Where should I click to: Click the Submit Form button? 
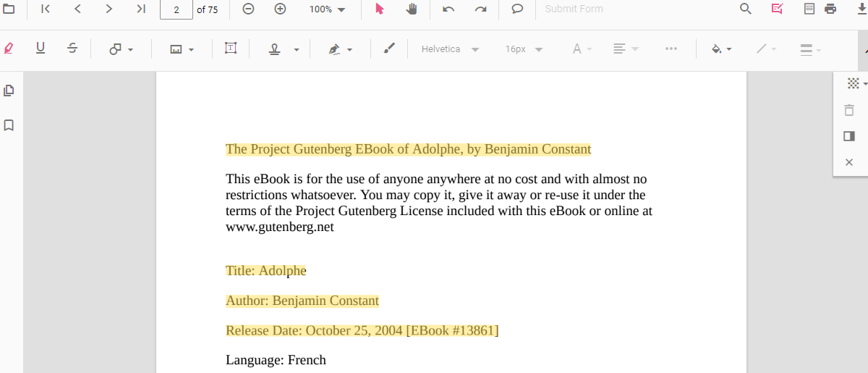pyautogui.click(x=574, y=9)
